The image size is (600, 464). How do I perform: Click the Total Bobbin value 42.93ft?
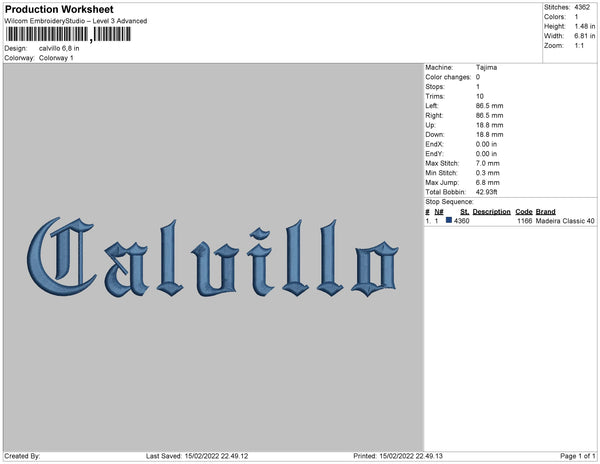(x=486, y=192)
